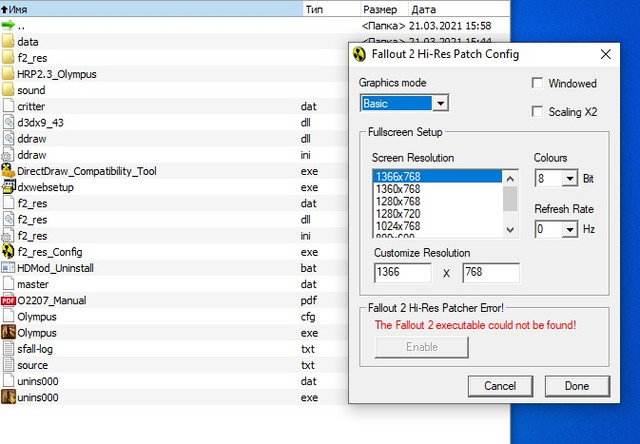Click the unins000 exe icon
The height and width of the screenshot is (444, 640).
[8, 397]
